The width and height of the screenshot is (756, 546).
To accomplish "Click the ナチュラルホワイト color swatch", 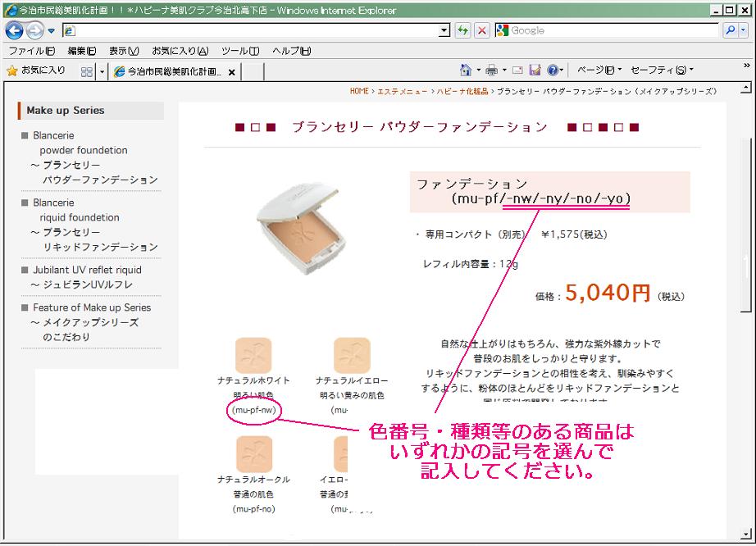I will (253, 356).
